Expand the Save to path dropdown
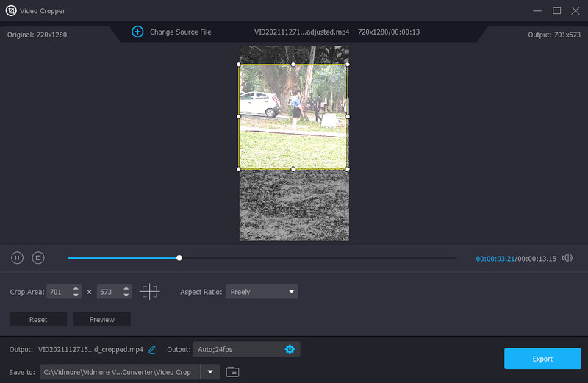588x383 pixels. point(210,372)
